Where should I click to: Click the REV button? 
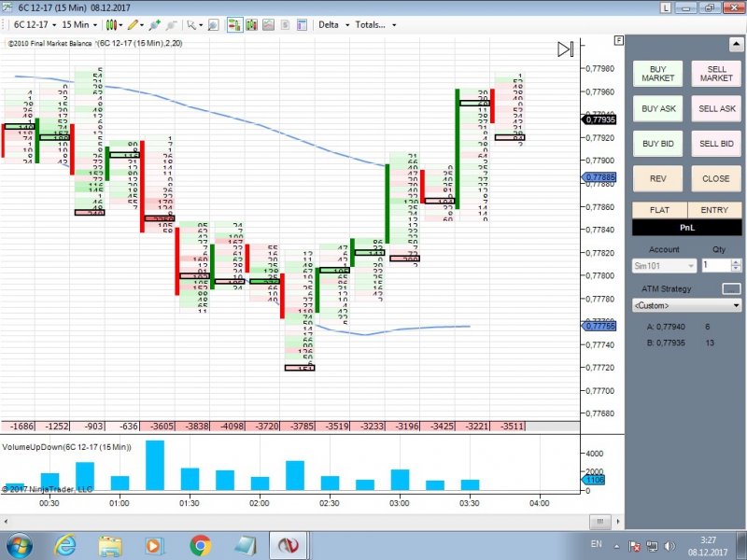click(657, 178)
